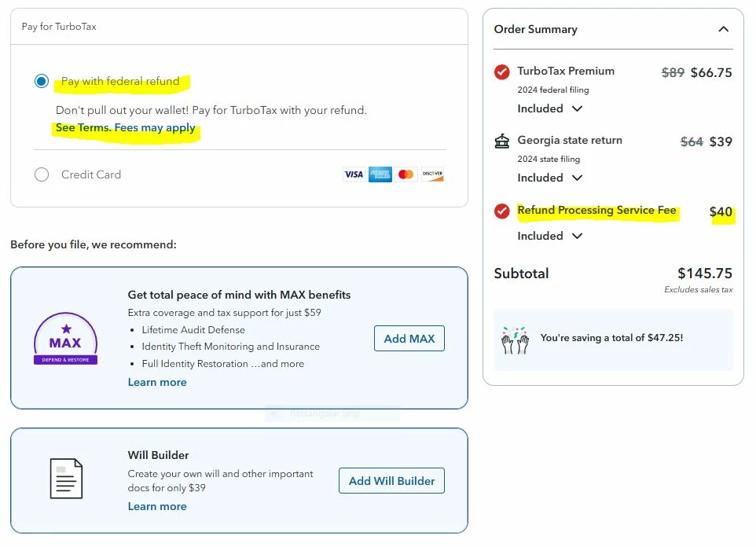
Task: Click Lifetime Audit Defense bullet
Action: tap(193, 330)
